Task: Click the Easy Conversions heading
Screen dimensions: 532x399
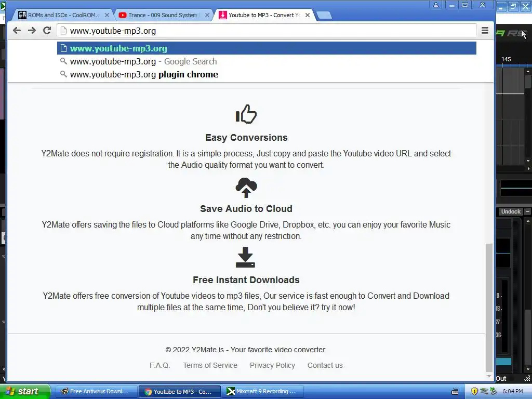Action: point(246,138)
